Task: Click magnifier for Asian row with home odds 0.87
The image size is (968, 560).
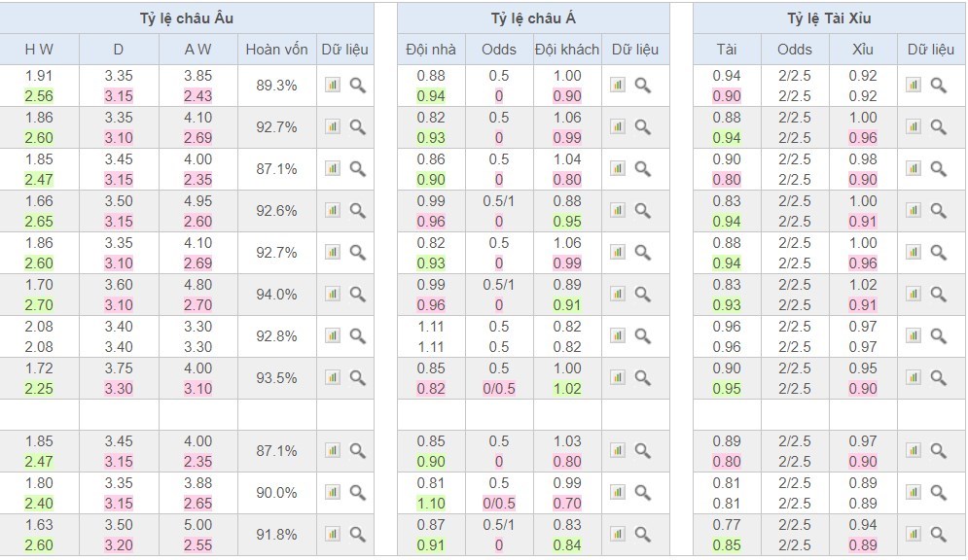Action: [642, 534]
